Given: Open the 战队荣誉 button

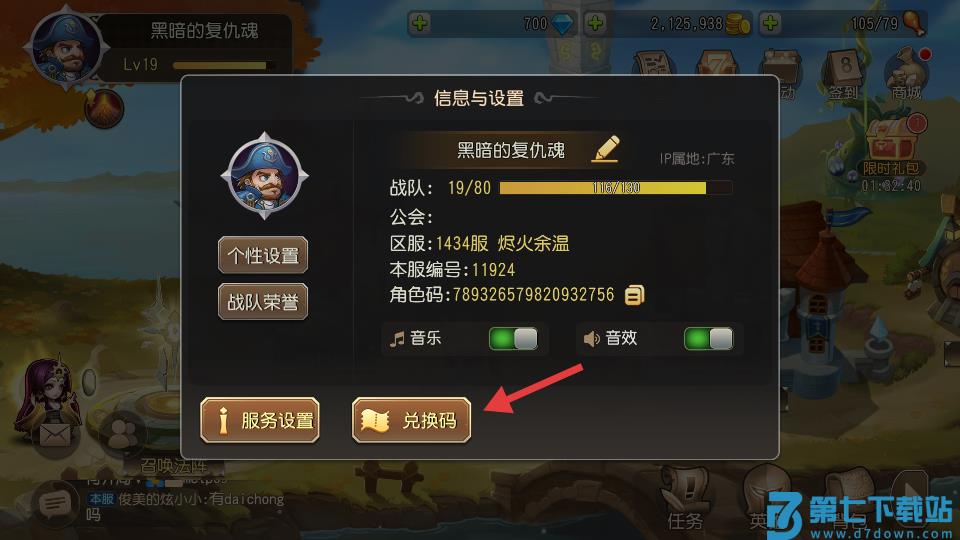Looking at the screenshot, I should (x=263, y=301).
